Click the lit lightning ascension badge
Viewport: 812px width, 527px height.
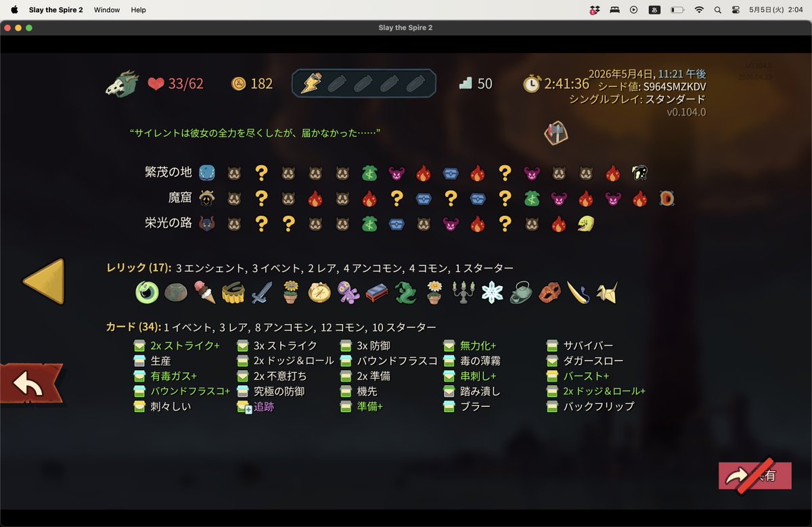(312, 83)
